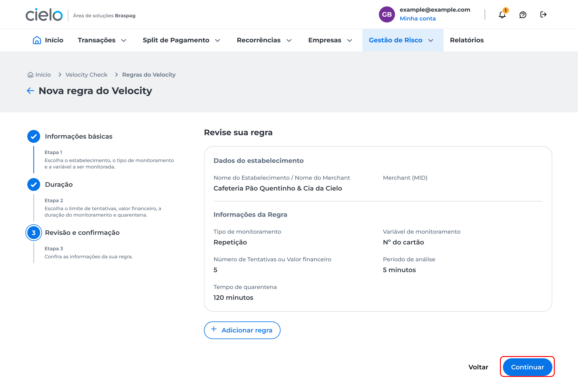The width and height of the screenshot is (578, 392).
Task: Go to Velocity Check breadcrumb
Action: tap(86, 75)
